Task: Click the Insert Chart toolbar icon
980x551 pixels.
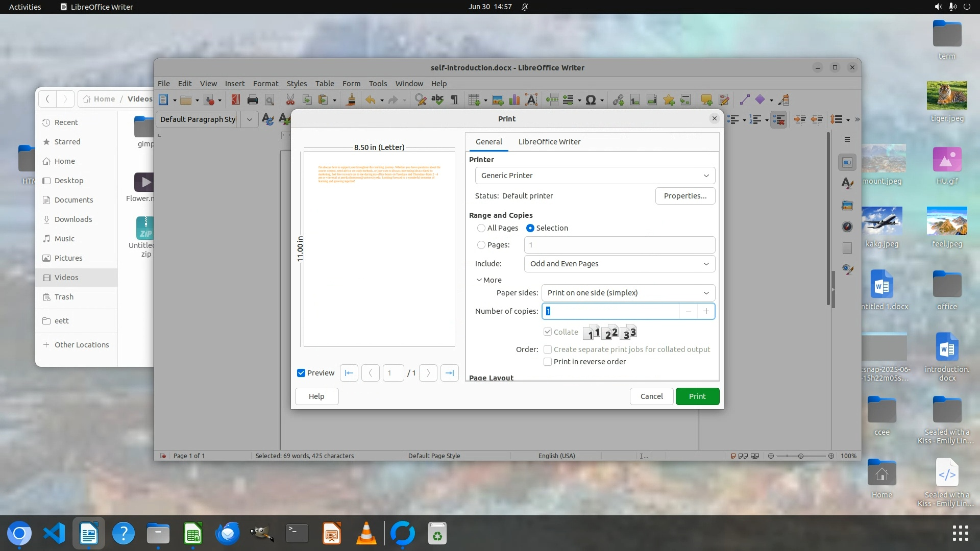Action: [514, 100]
